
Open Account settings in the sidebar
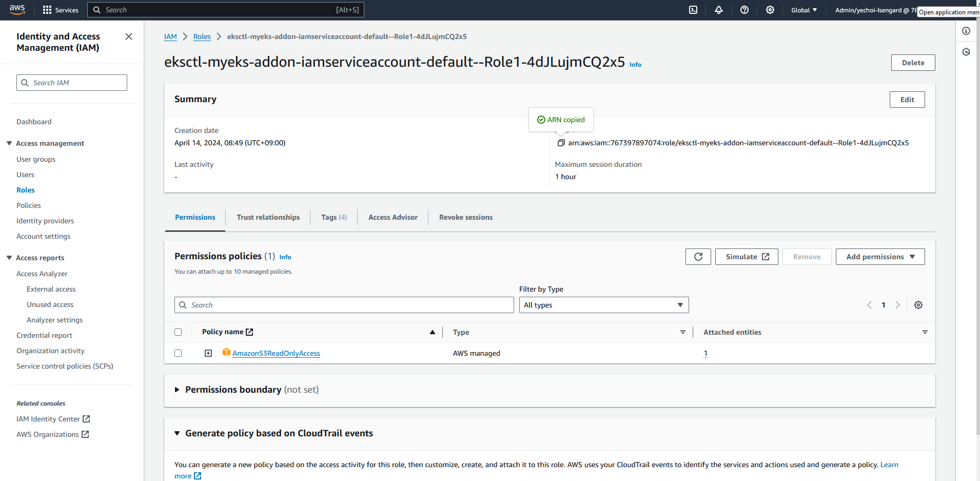[44, 236]
